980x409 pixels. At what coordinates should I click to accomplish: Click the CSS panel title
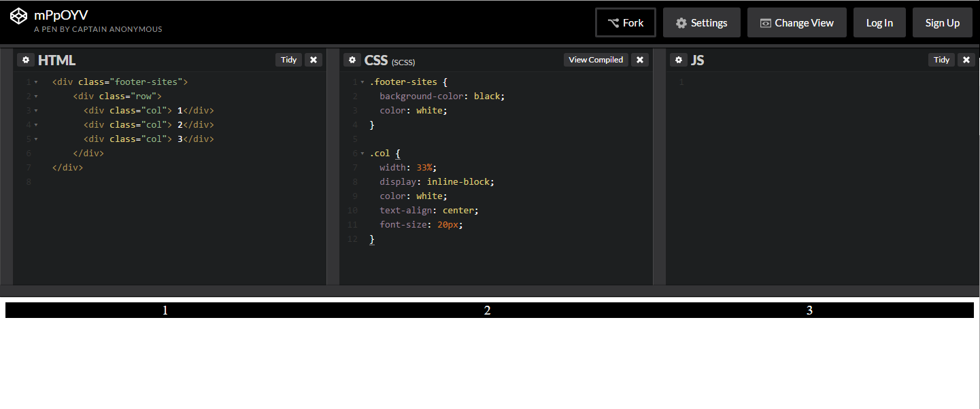pos(376,60)
